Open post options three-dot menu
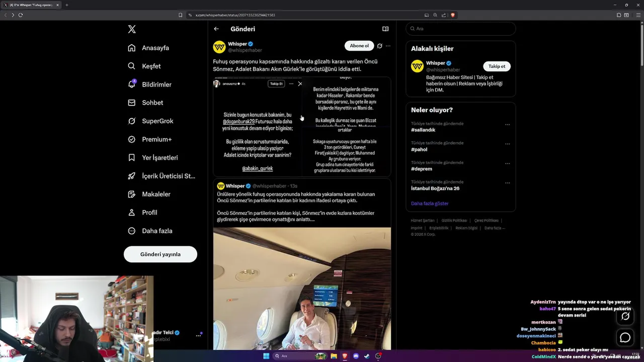The height and width of the screenshot is (362, 644). click(x=388, y=46)
